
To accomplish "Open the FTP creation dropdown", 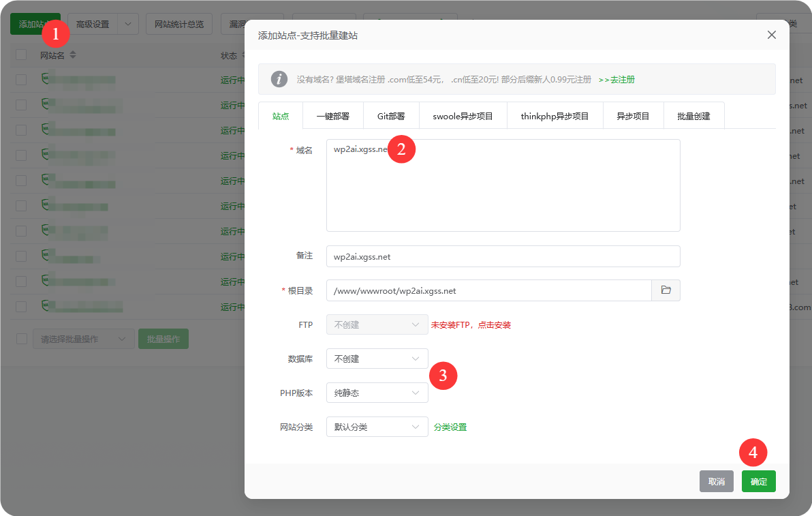I will pyautogui.click(x=377, y=324).
